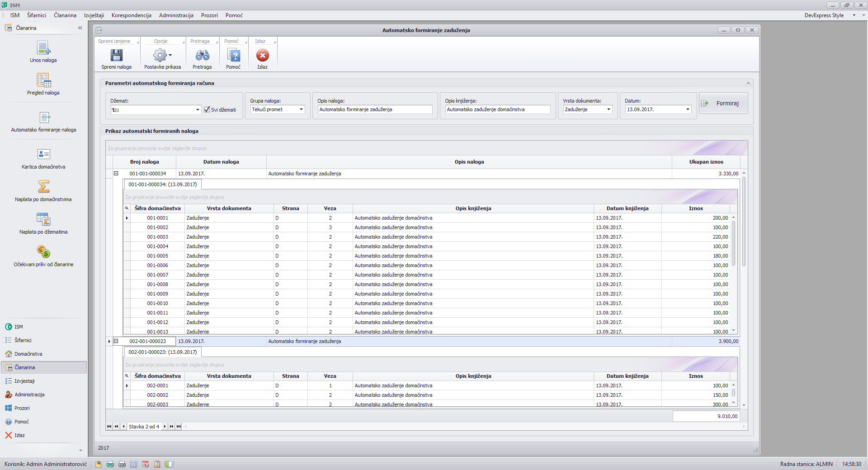Image resolution: width=868 pixels, height=470 pixels.
Task: Go to next record in navigator
Action: click(165, 427)
